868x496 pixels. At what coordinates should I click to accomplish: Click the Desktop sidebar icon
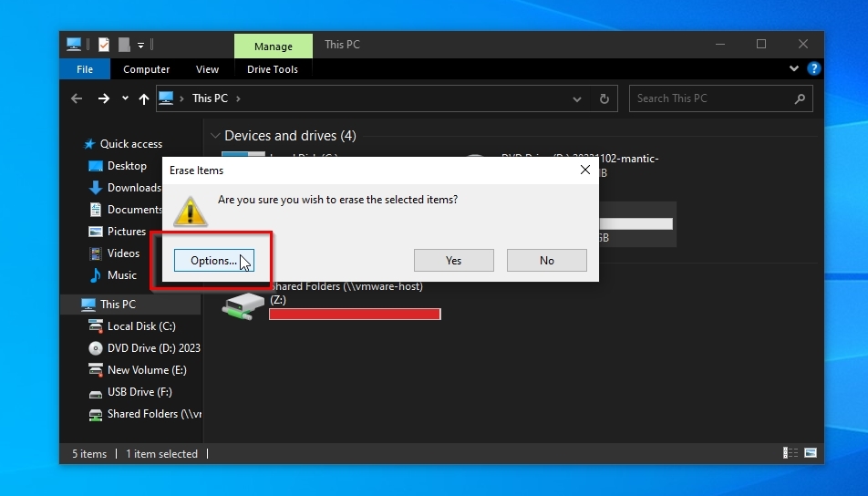point(96,166)
